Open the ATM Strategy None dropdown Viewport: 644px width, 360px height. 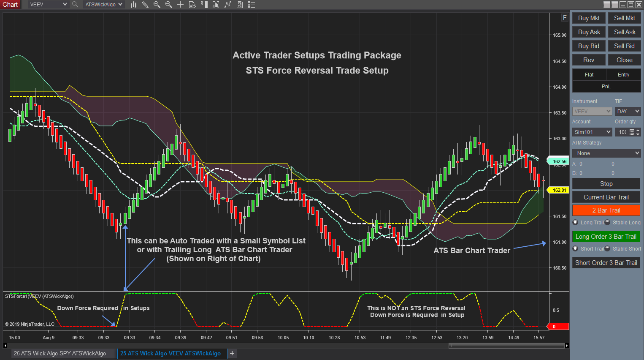pos(606,153)
